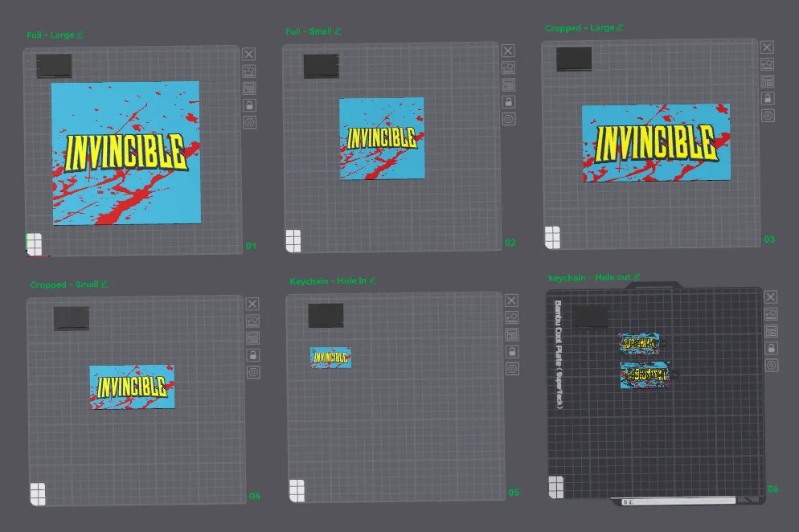This screenshot has height=532, width=799.
Task: Arrange objects on plate 05
Action: (x=511, y=334)
